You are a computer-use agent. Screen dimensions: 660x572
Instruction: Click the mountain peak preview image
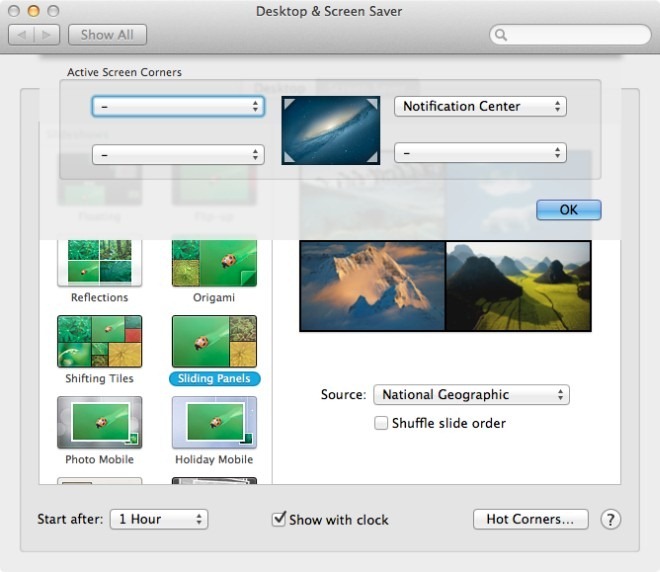point(372,286)
